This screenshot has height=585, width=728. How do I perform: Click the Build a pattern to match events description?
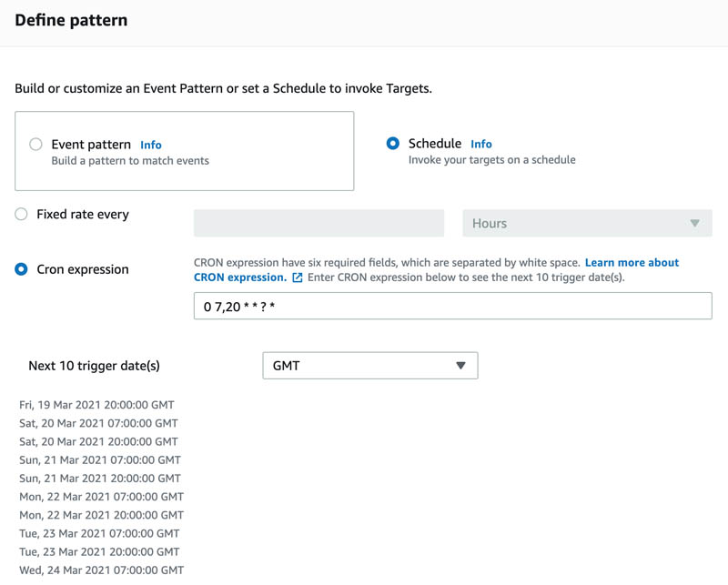(130, 161)
